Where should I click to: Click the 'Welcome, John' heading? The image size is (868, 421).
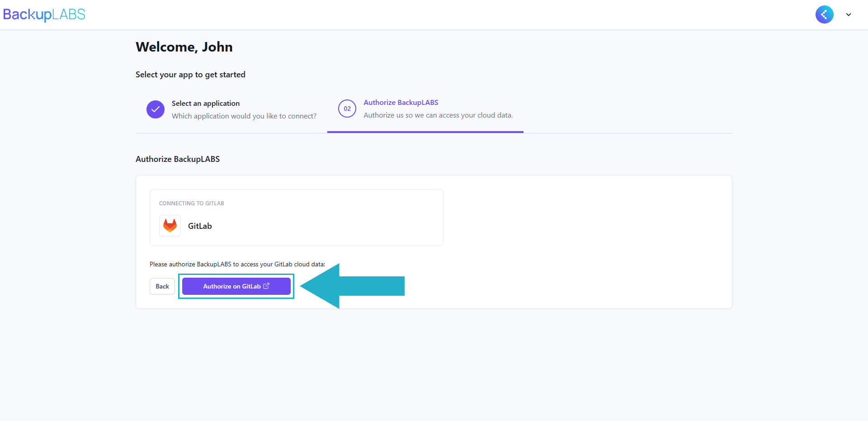[184, 47]
